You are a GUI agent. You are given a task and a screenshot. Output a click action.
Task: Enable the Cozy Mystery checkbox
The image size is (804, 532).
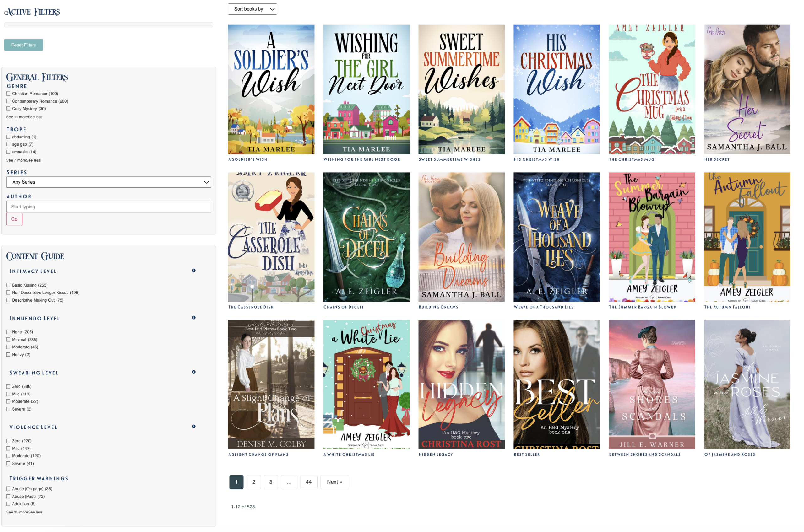[8, 109]
